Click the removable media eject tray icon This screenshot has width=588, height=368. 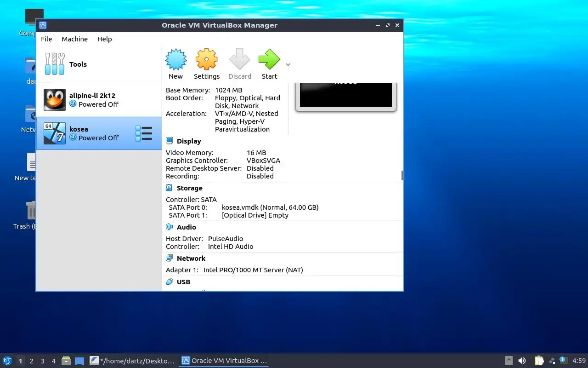coord(509,361)
